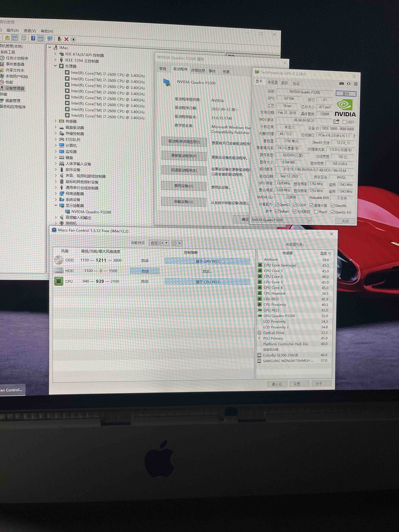Select 性能 in the left tree

click(9, 82)
